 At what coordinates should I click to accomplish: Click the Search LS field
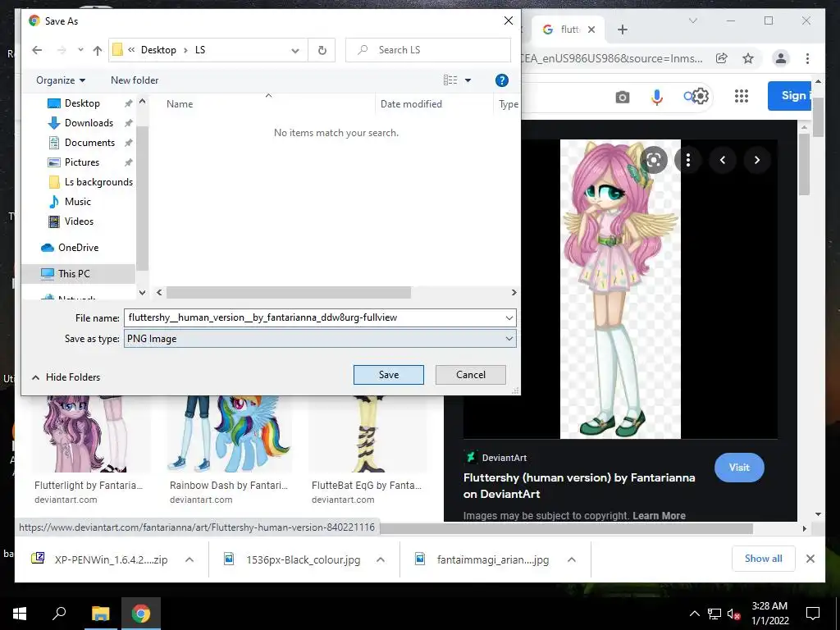pos(428,50)
